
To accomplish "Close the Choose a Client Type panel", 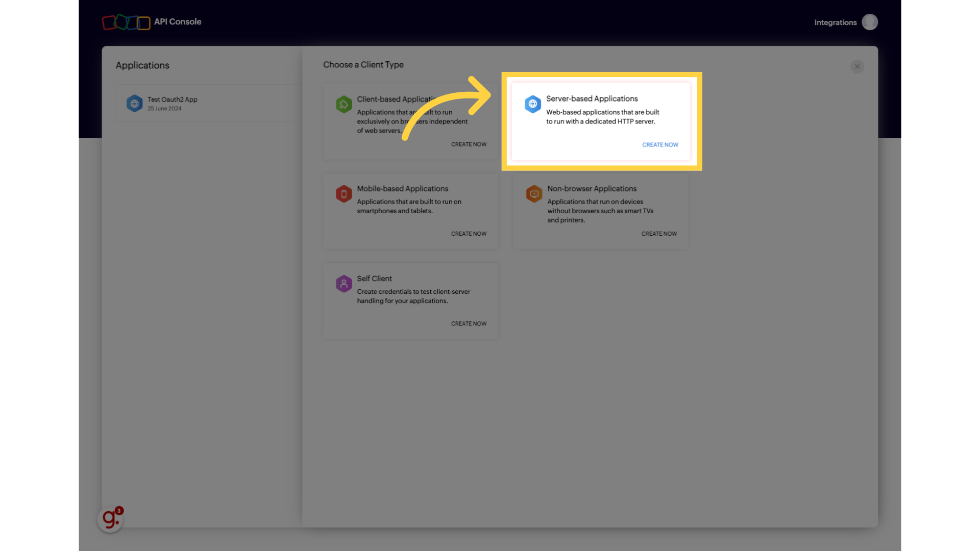I will pos(857,66).
